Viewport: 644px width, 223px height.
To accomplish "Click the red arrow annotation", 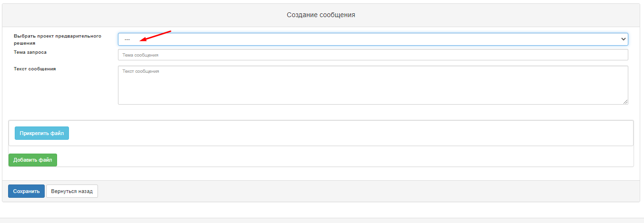I will coord(156,36).
